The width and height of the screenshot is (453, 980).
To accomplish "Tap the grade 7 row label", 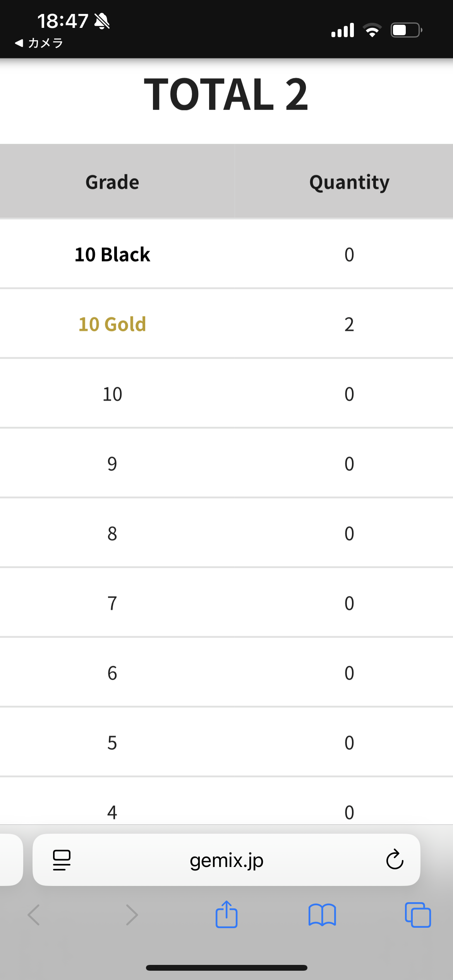I will (112, 603).
